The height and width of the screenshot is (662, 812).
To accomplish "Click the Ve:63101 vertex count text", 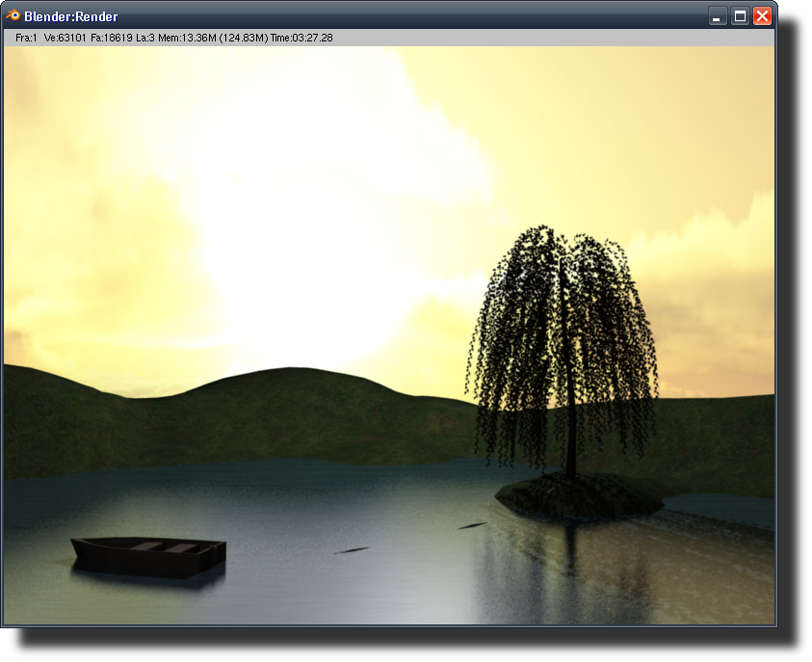I will click(65, 38).
